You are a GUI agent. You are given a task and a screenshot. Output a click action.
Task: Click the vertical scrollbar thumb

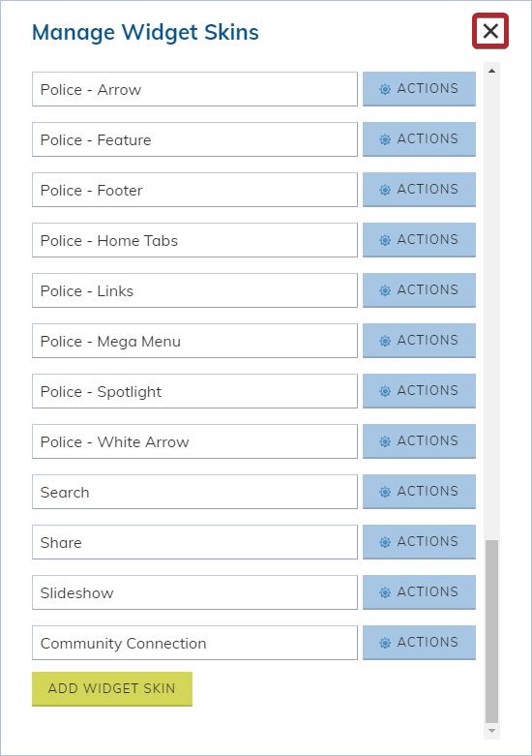pos(491,631)
